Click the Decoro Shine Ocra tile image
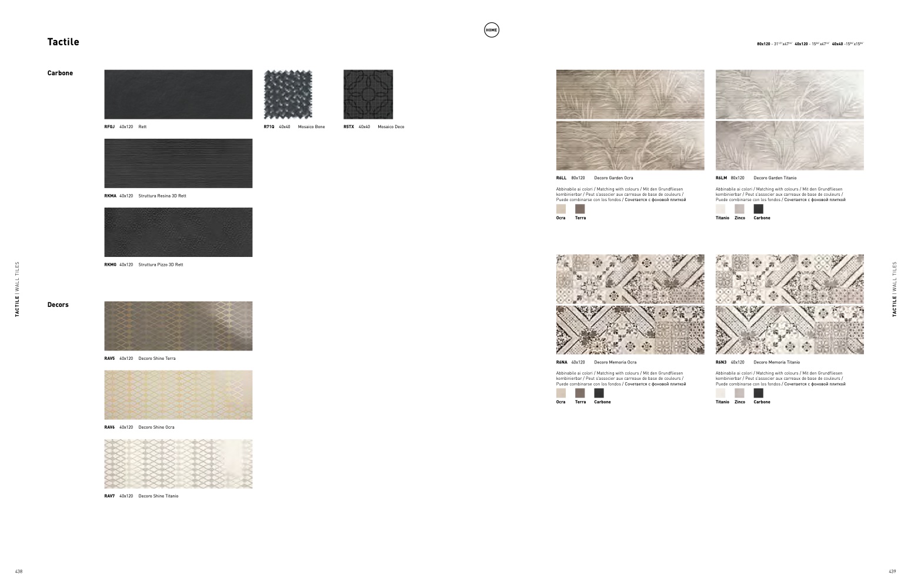 (x=178, y=395)
